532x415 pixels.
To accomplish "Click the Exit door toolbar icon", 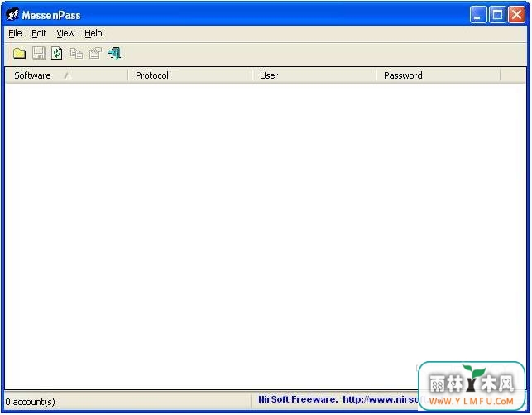I will click(115, 53).
